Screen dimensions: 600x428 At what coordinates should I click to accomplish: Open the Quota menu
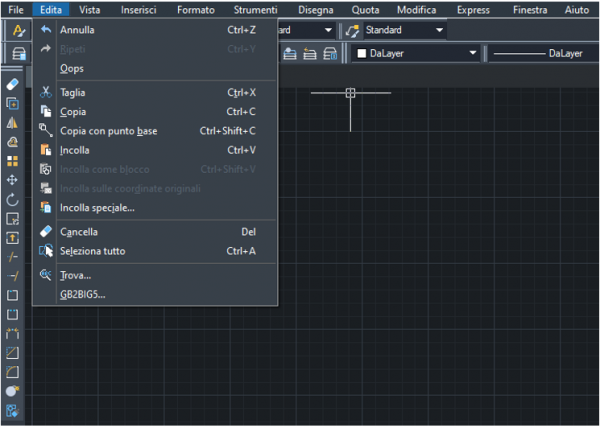365,10
